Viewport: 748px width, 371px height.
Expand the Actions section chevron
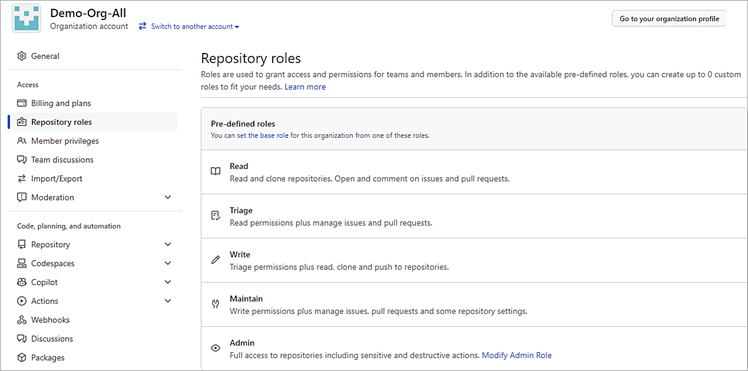point(168,301)
